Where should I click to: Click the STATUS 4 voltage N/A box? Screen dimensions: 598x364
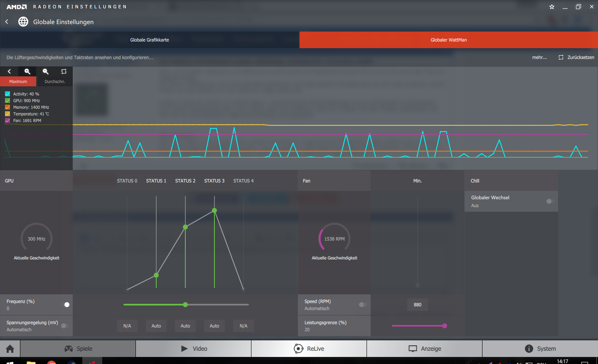pos(244,326)
